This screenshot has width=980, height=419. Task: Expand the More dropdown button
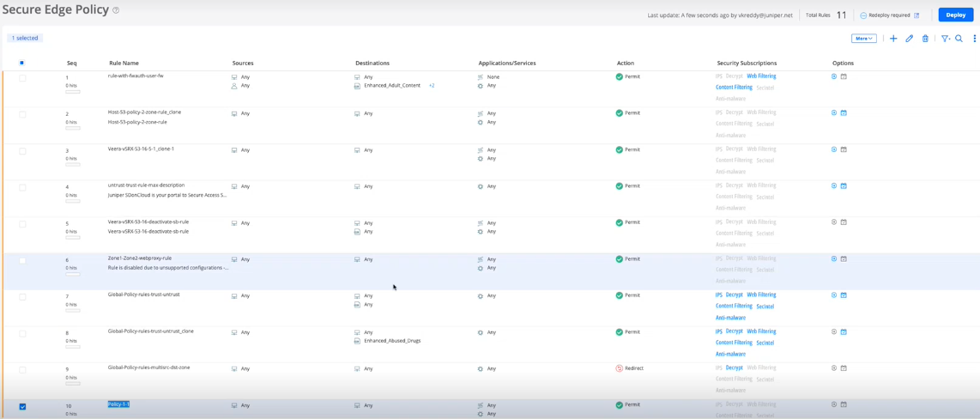tap(863, 39)
